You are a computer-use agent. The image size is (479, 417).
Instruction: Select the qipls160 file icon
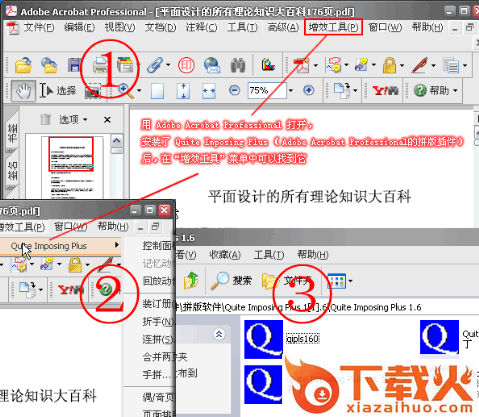tap(263, 339)
